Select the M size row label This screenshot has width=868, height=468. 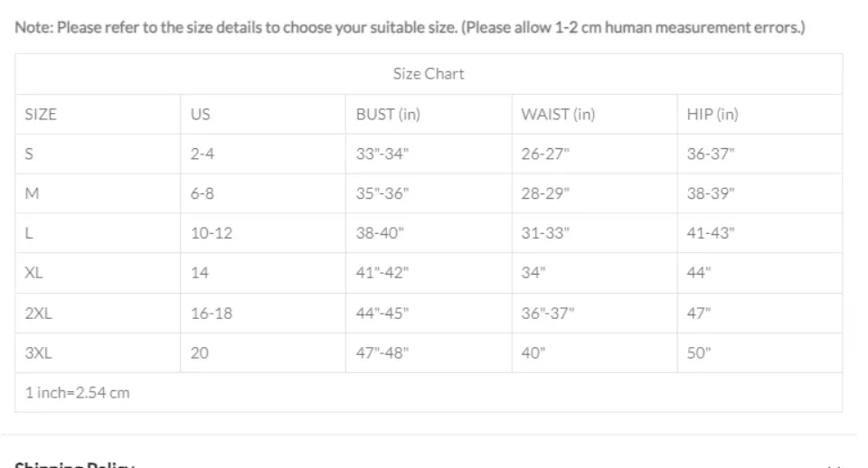pyautogui.click(x=32, y=194)
